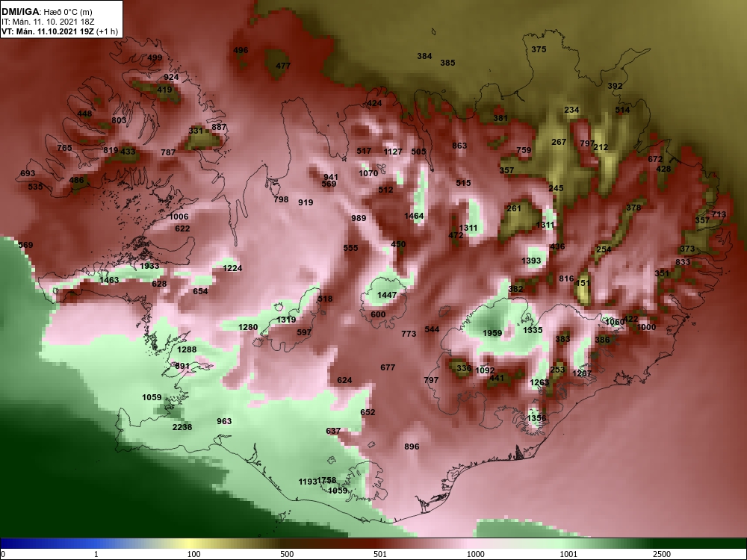This screenshot has height=560, width=747.
Task: Click the legend label '500'
Action: pyautogui.click(x=288, y=554)
